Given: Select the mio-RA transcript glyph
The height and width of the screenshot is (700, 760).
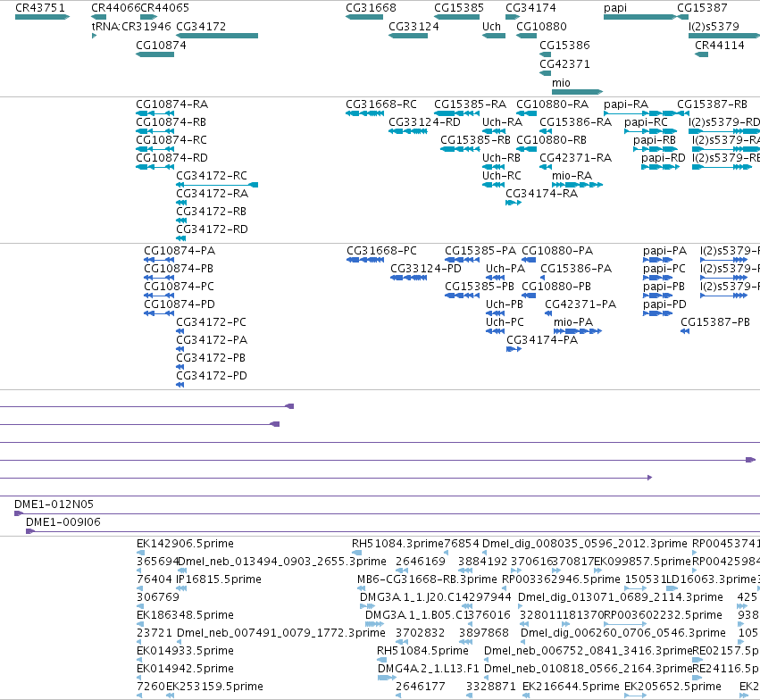Looking at the screenshot, I should coord(577,185).
